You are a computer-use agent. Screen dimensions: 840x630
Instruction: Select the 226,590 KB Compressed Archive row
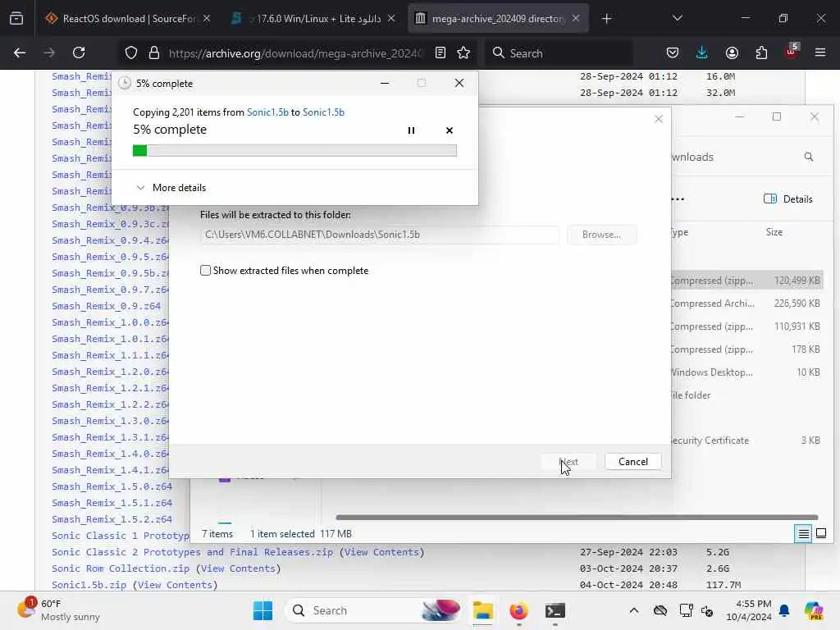pos(746,304)
